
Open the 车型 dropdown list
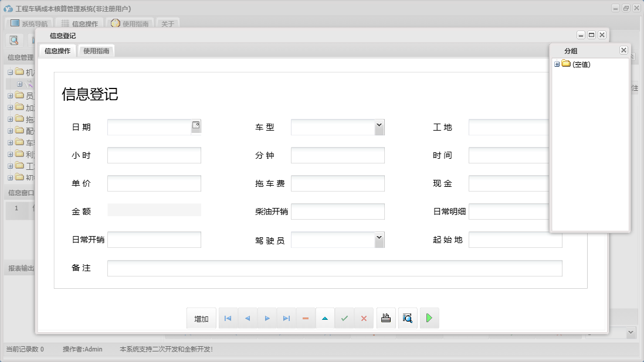pos(379,127)
